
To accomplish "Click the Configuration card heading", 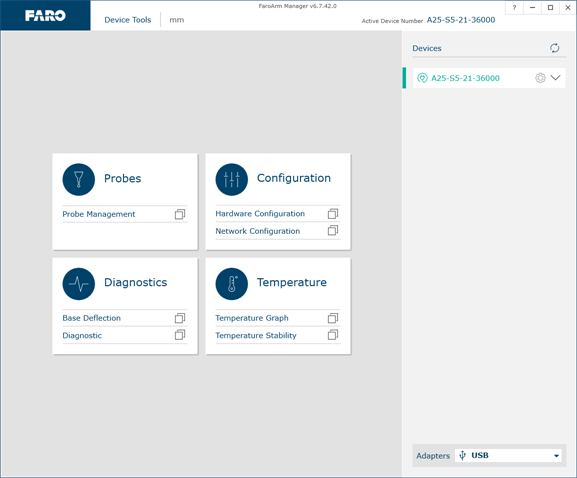I will [x=294, y=178].
